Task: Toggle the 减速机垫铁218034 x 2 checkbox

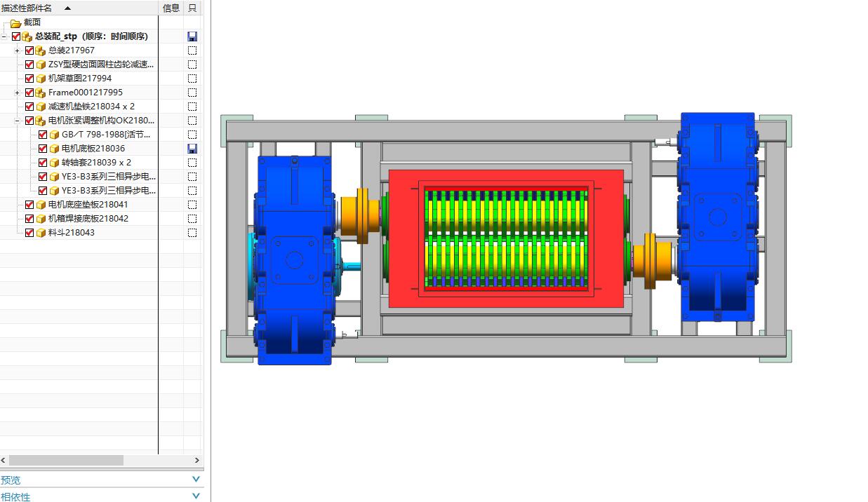Action: pos(29,107)
